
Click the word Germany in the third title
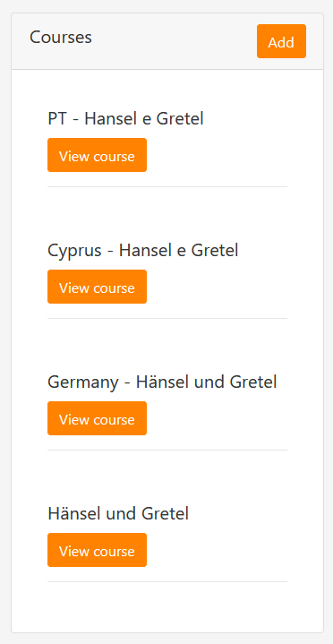click(x=83, y=382)
